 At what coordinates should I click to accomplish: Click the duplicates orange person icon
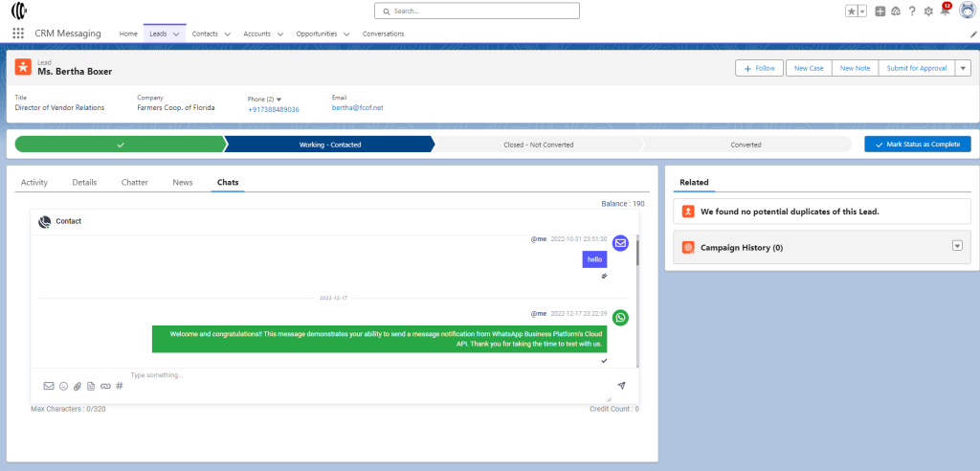(x=688, y=212)
